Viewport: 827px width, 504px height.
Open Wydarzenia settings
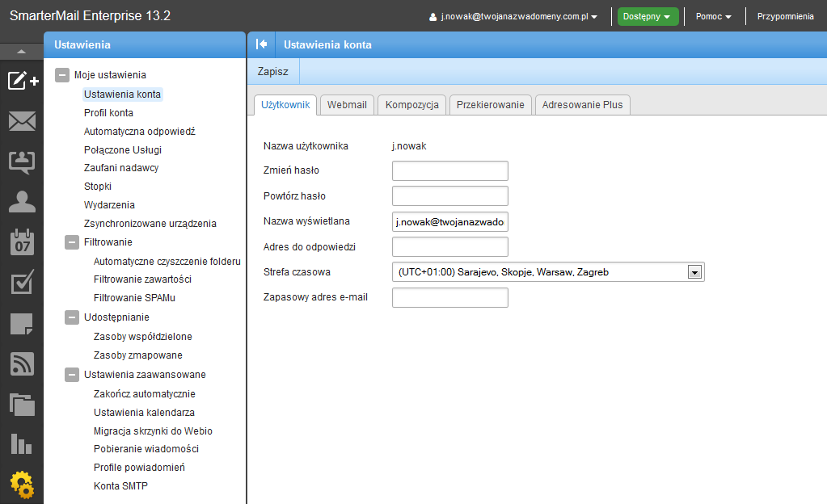coord(109,204)
